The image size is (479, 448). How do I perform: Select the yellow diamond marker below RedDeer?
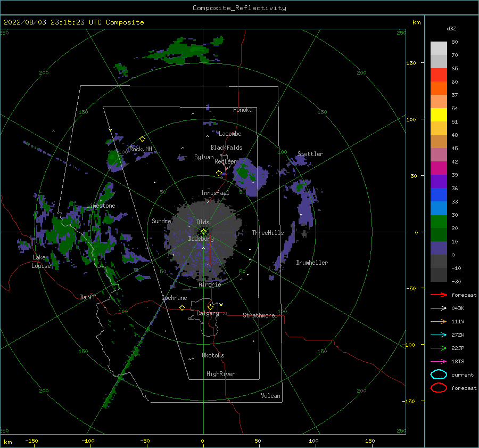(219, 173)
